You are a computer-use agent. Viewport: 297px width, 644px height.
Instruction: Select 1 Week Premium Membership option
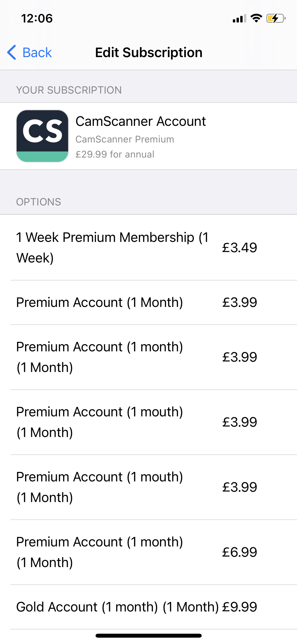coord(112,247)
